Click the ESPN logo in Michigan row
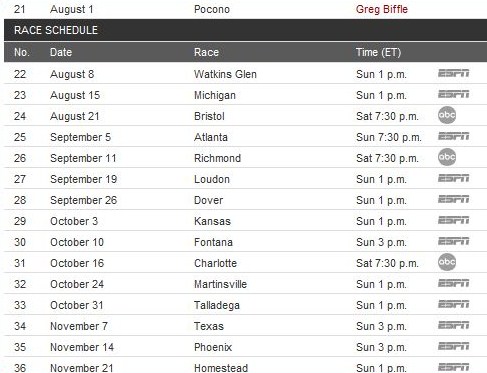This screenshot has width=487, height=373. click(x=453, y=94)
